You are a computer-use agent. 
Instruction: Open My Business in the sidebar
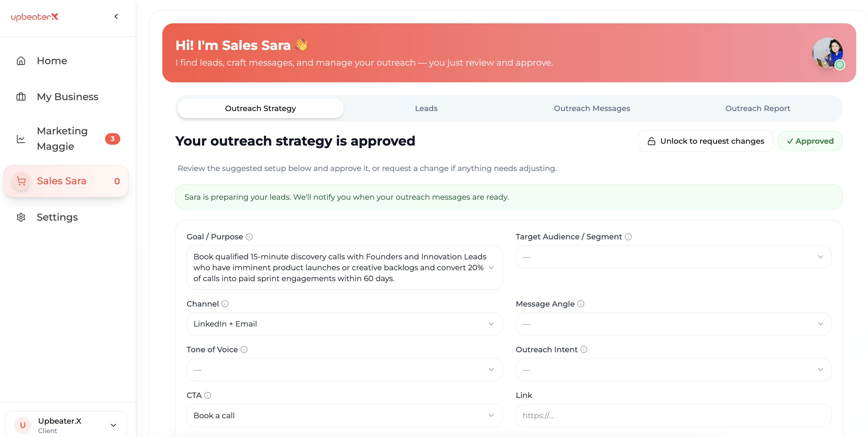[66, 97]
